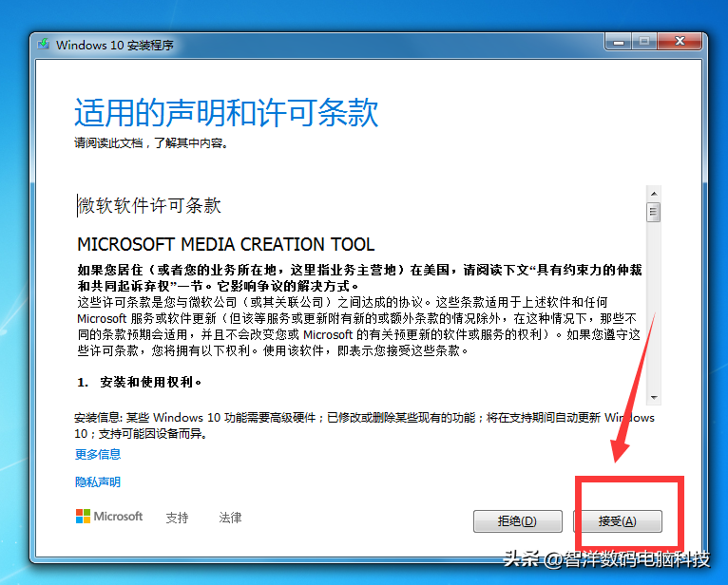Click the Microsoft four-color logo
728x585 pixels.
tap(83, 516)
